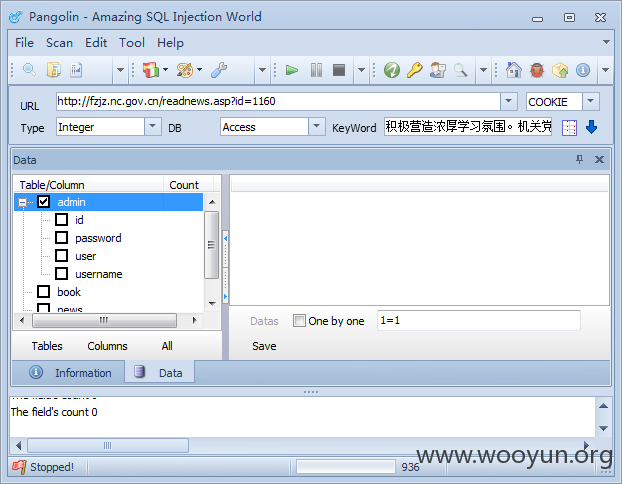Start the scan with green play icon

[292, 71]
